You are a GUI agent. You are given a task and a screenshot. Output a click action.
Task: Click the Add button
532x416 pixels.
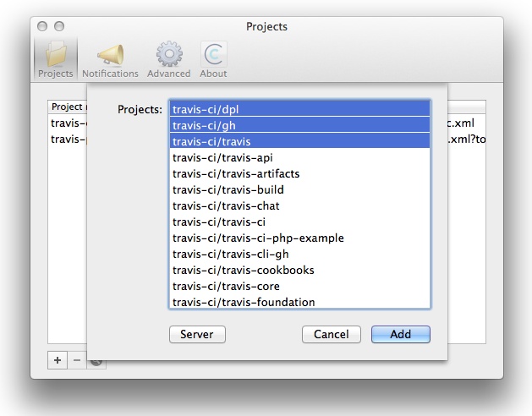(x=401, y=334)
